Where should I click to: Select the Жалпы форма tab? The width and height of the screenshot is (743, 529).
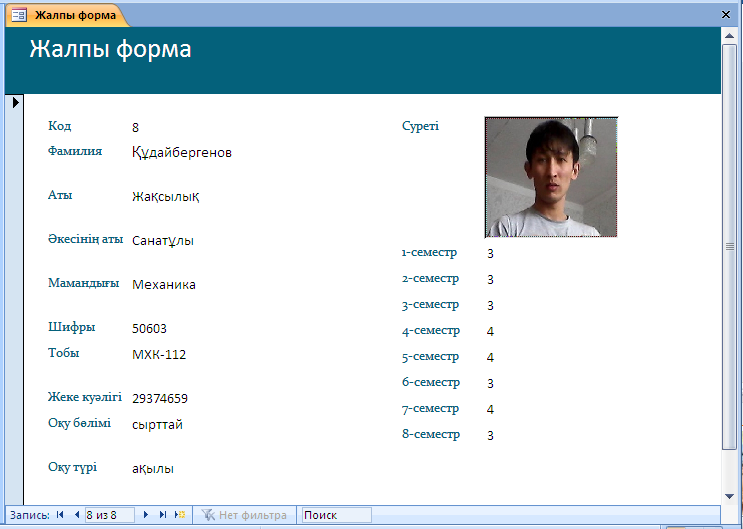[x=67, y=15]
